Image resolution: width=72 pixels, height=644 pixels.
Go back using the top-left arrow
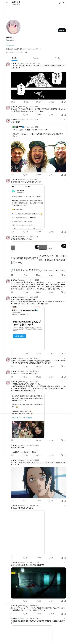(x=7, y=3)
